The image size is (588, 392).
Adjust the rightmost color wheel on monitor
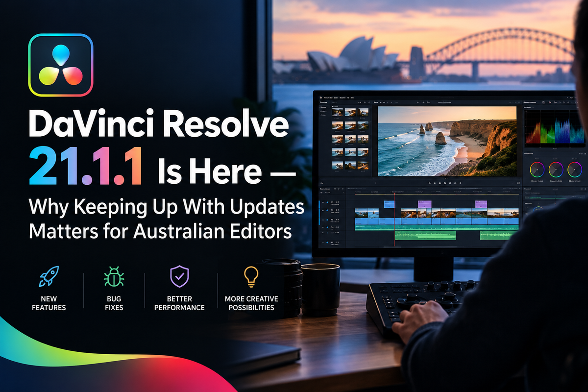574,170
